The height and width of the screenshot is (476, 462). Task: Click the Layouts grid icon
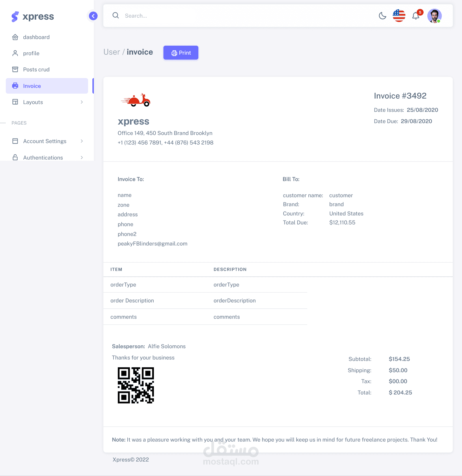click(15, 102)
